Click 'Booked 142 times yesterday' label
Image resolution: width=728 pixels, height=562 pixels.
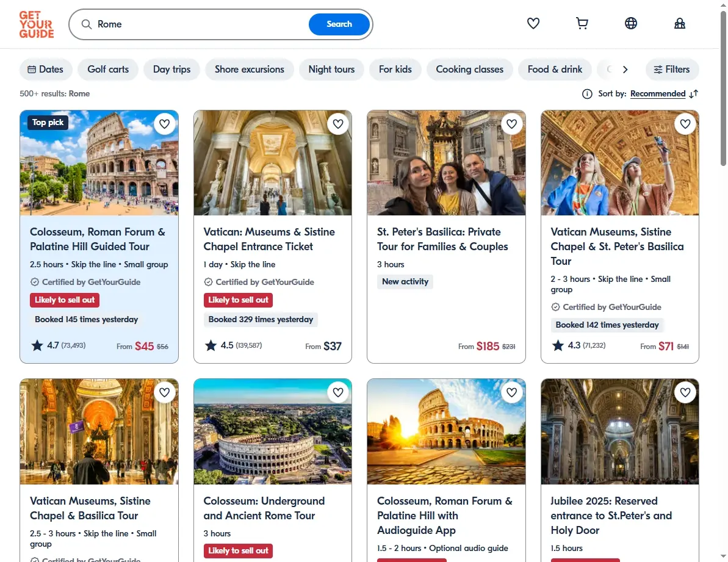point(607,325)
